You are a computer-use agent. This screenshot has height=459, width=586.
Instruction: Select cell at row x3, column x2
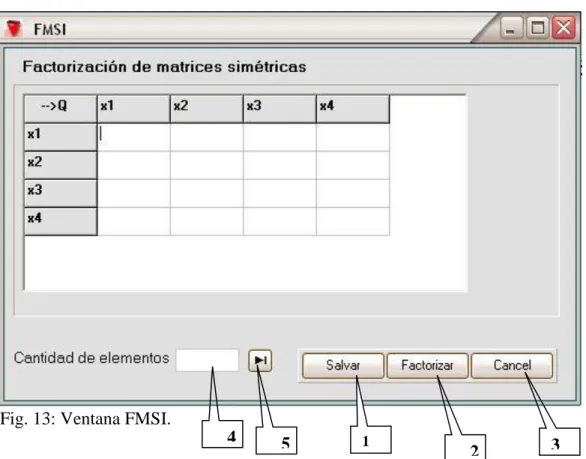(207, 193)
